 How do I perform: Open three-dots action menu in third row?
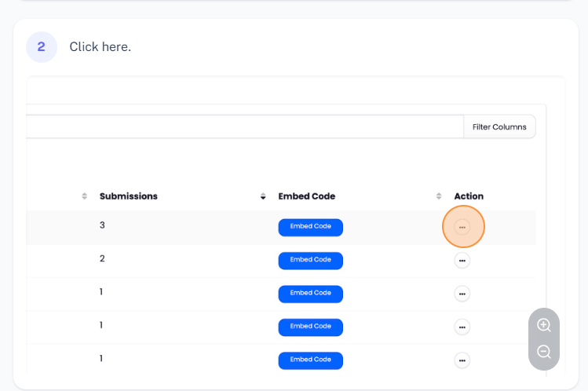coord(462,293)
